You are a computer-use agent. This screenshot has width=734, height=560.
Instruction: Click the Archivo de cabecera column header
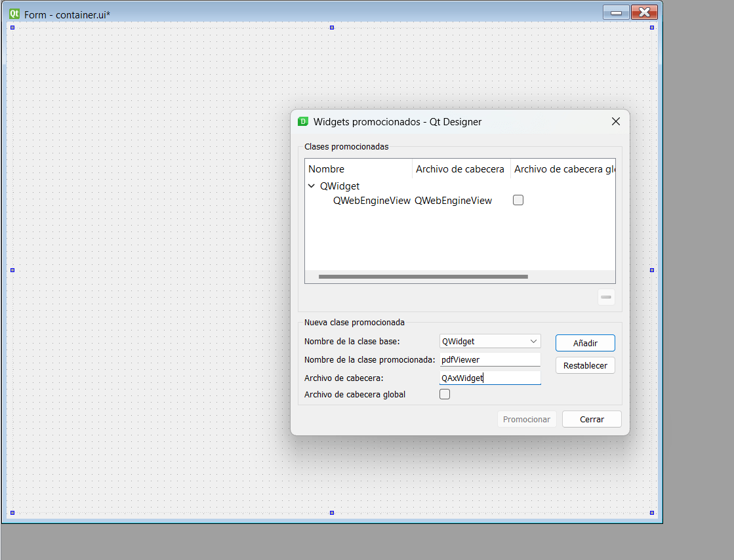[460, 169]
